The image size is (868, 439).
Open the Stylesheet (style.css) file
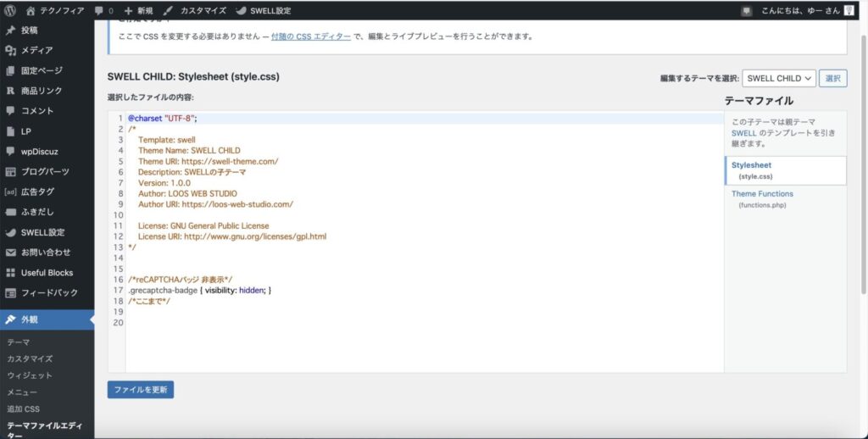786,170
